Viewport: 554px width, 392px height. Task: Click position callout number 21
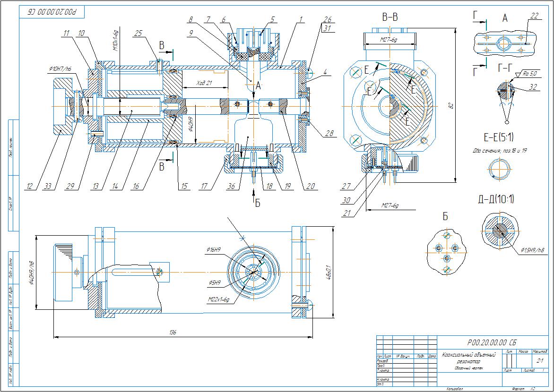pos(346,213)
